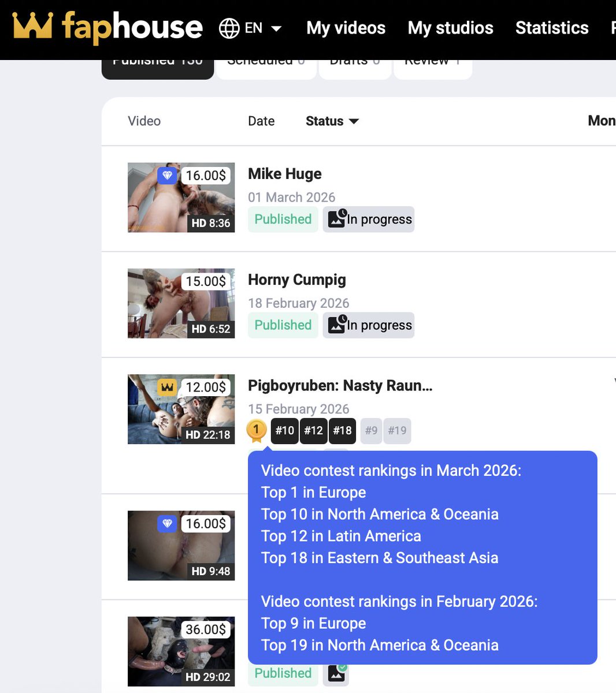Open the Status filter dropdown
This screenshot has height=693, width=616.
pyautogui.click(x=332, y=121)
